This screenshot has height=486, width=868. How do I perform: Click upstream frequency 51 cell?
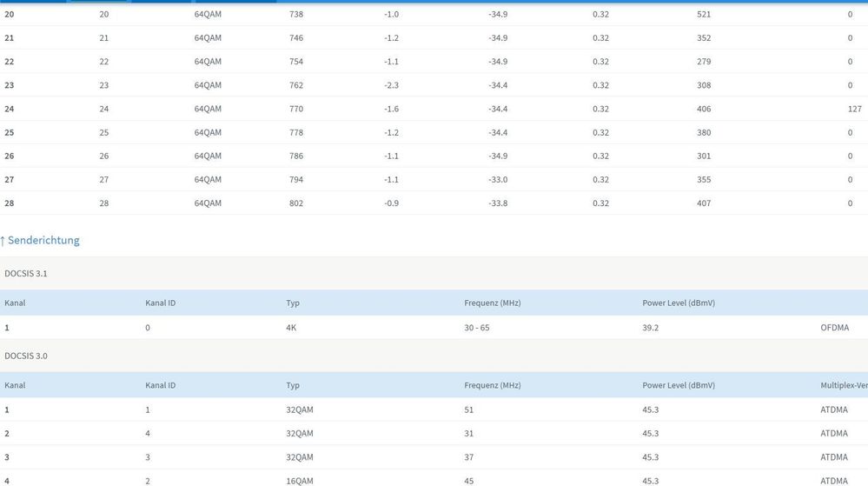coord(469,409)
